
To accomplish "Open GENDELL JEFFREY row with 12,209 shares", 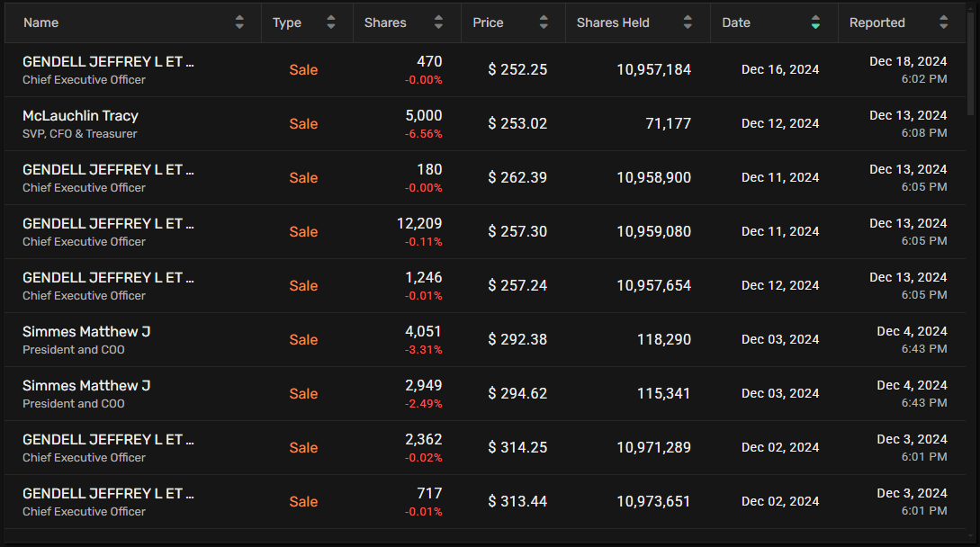I will point(485,231).
